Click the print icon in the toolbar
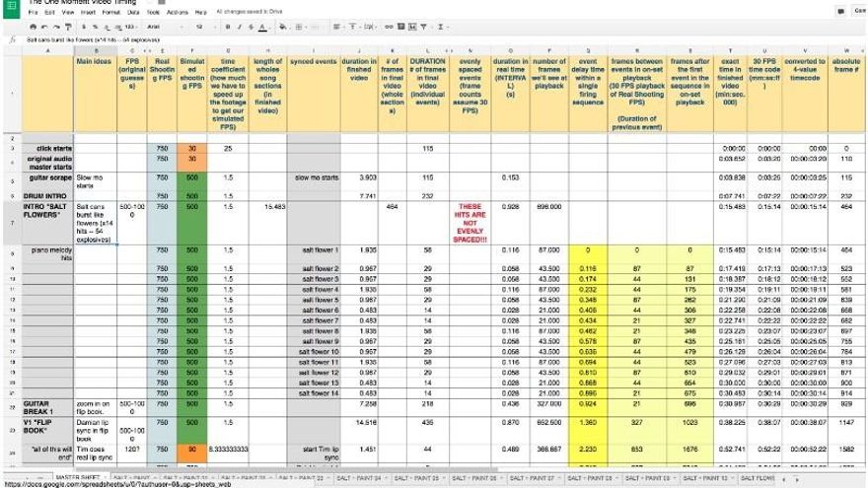 click(34, 27)
